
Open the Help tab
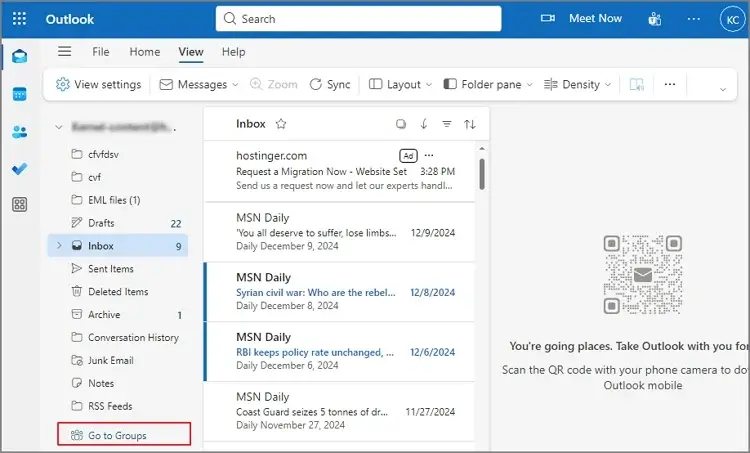pos(233,52)
